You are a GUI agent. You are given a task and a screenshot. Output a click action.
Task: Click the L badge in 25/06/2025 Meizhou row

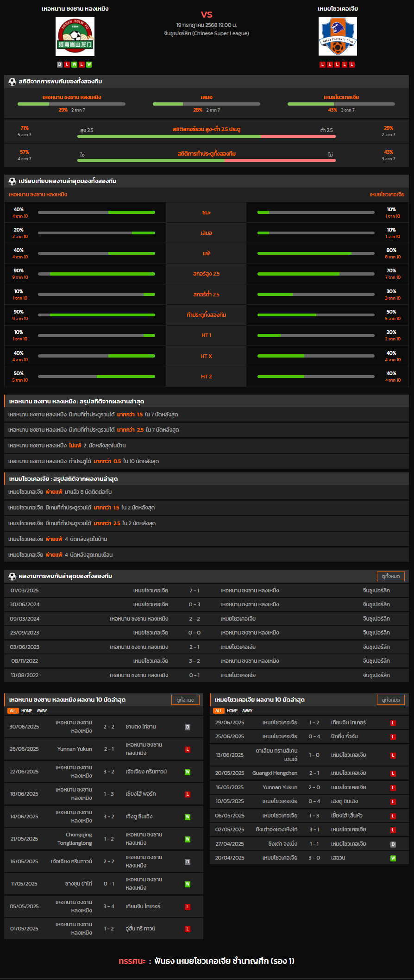[x=393, y=737]
